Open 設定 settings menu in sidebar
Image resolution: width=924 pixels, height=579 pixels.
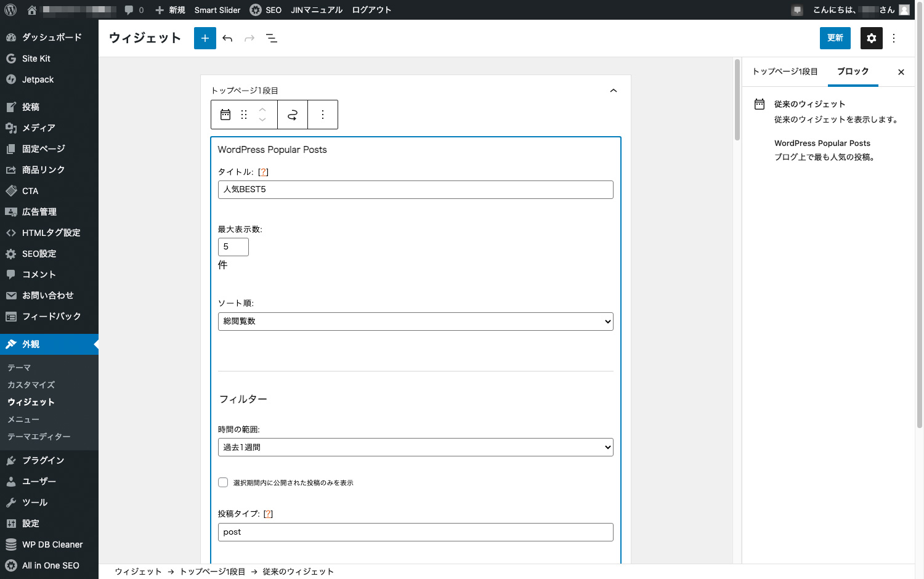click(49, 523)
